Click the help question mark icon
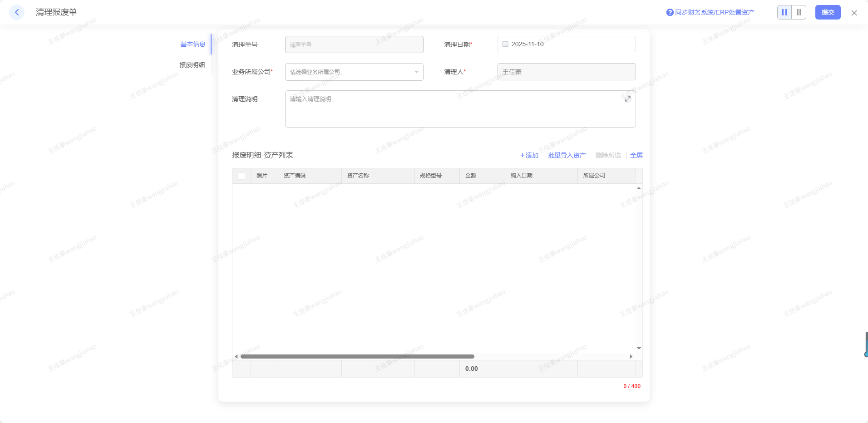Screen dimensions: 868x423 click(670, 12)
